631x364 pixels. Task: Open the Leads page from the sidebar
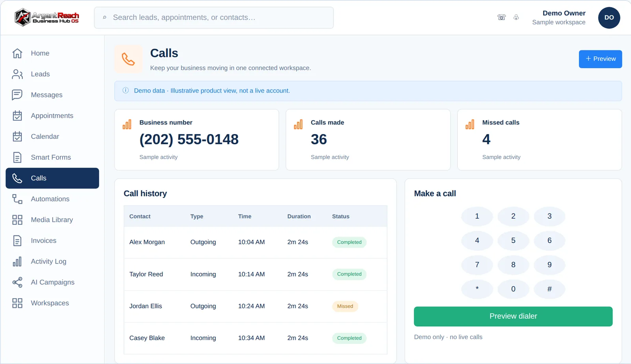[52, 74]
